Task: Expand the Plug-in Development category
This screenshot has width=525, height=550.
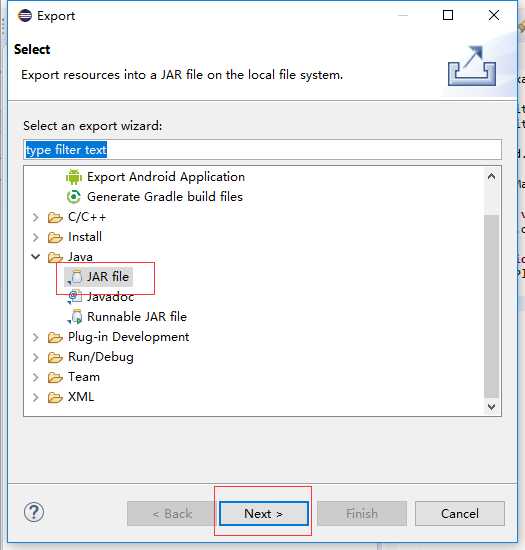Action: pyautogui.click(x=35, y=337)
